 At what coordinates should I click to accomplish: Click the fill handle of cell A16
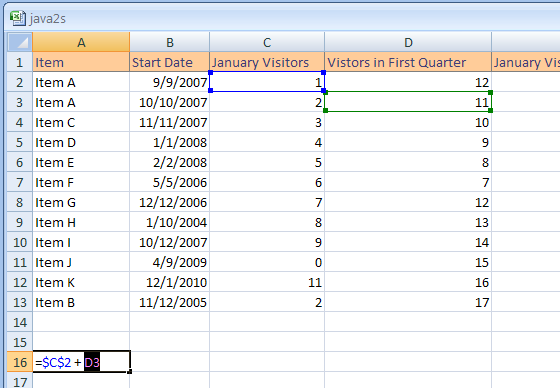pyautogui.click(x=130, y=372)
